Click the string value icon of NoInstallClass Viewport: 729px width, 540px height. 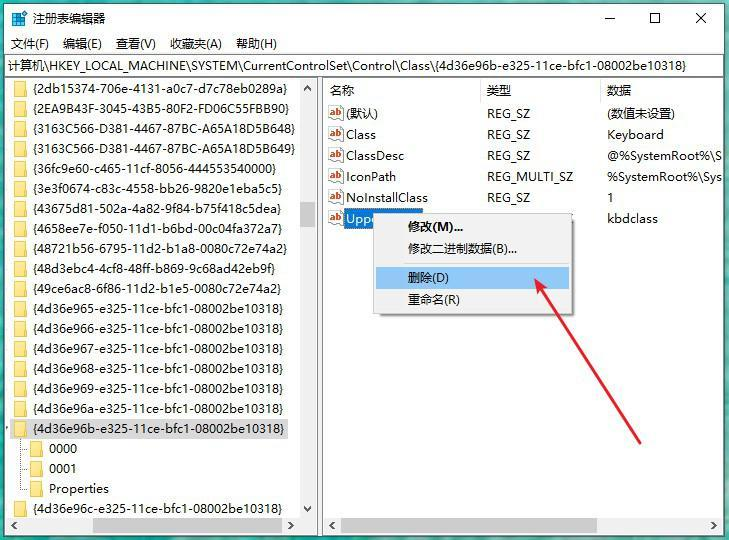(x=336, y=197)
